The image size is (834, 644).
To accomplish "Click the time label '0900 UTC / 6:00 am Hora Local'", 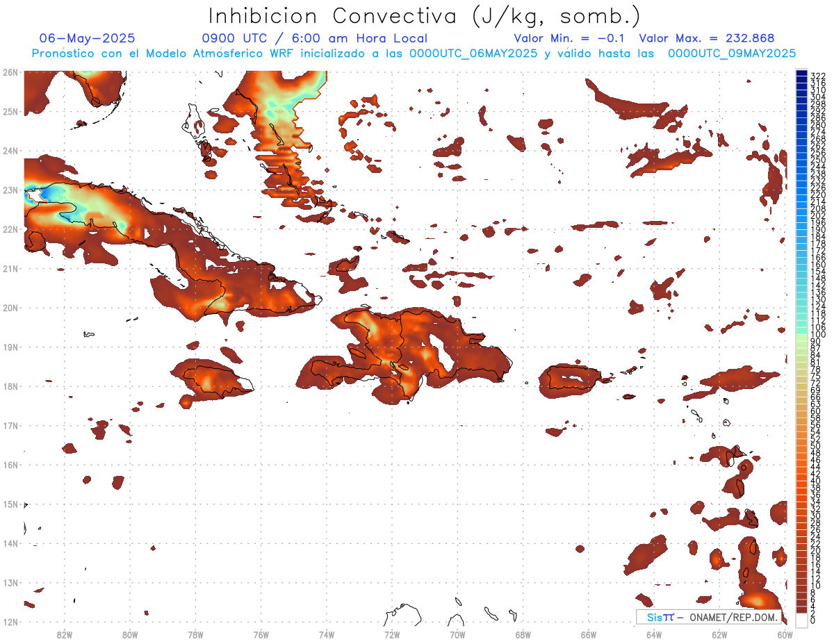I will pyautogui.click(x=314, y=39).
